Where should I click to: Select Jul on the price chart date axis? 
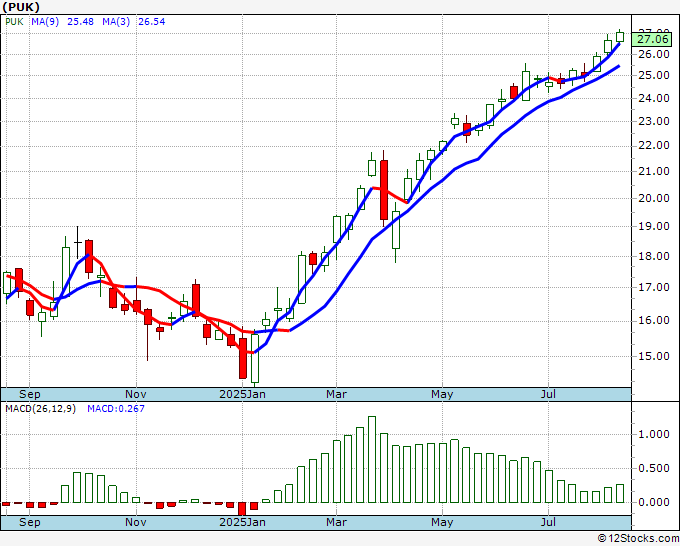[x=549, y=394]
